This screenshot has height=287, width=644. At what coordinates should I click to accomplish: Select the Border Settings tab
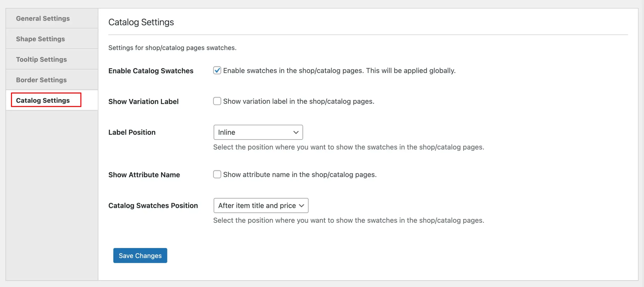(41, 80)
